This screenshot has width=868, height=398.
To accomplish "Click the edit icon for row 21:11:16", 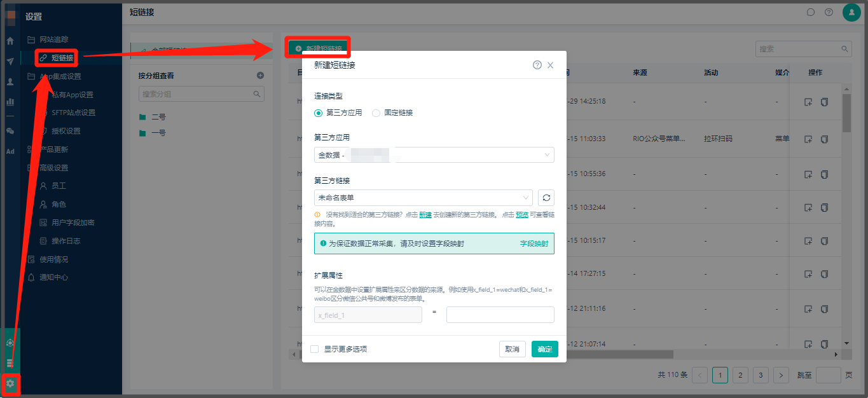I will click(x=808, y=309).
